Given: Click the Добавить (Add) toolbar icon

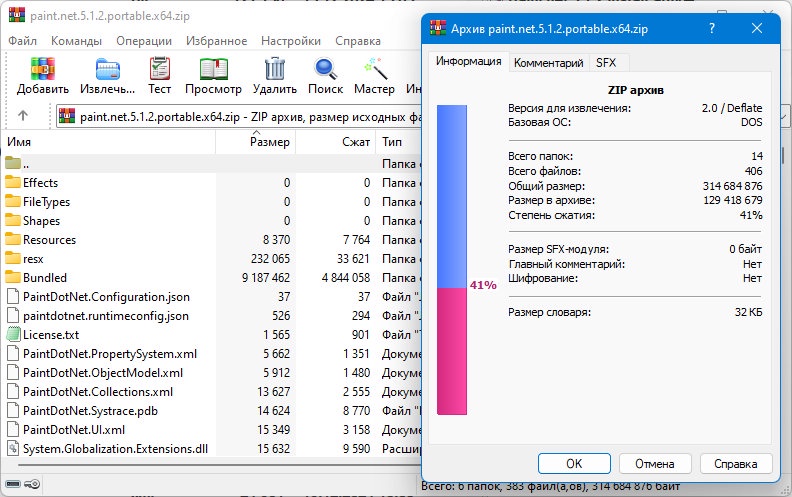Looking at the screenshot, I should click(x=43, y=69).
